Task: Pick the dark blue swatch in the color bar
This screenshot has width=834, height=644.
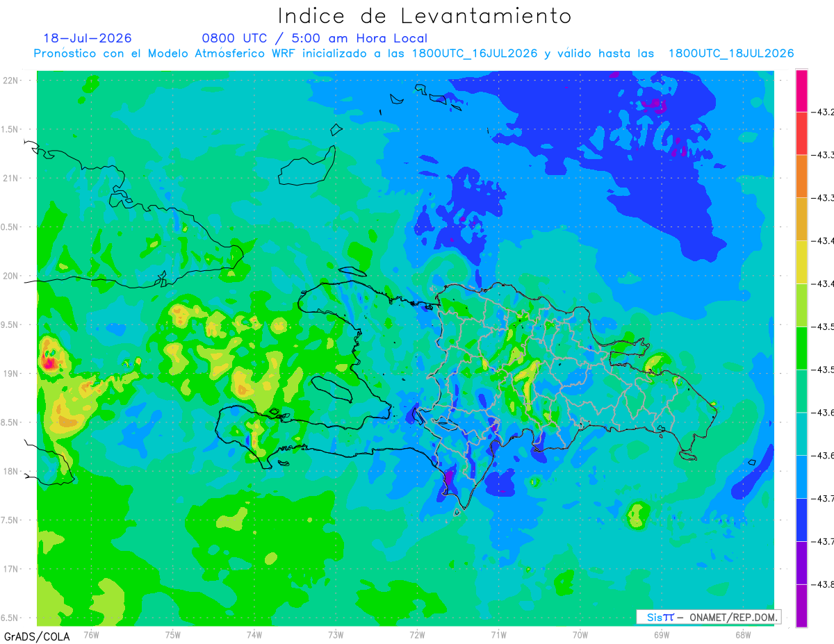Action: point(801,520)
